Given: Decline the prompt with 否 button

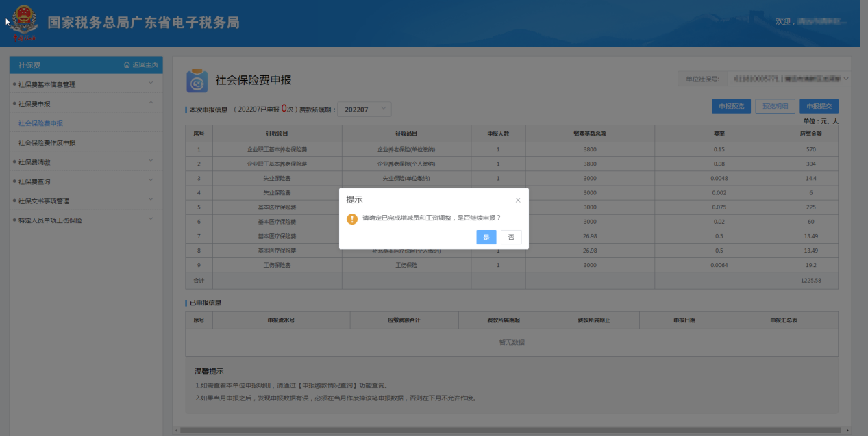Looking at the screenshot, I should click(x=511, y=237).
